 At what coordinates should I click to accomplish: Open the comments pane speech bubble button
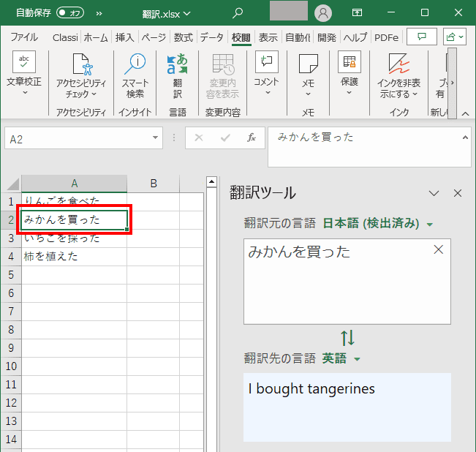pyautogui.click(x=422, y=37)
